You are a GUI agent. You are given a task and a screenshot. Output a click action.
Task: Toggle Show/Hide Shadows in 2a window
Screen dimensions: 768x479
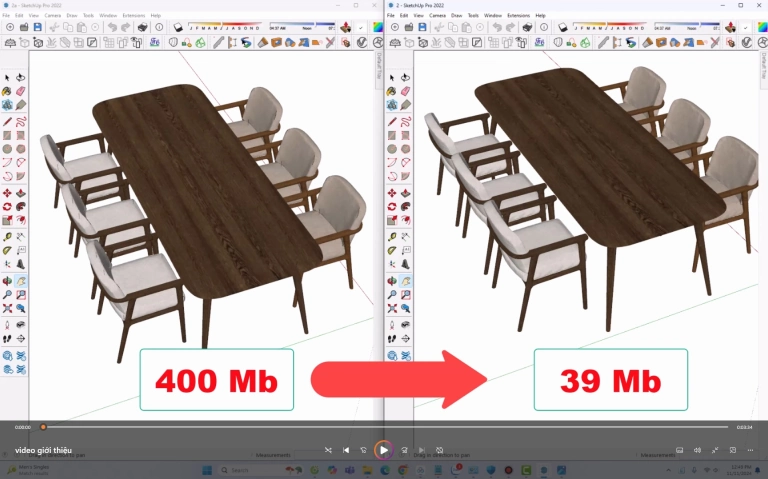178,27
